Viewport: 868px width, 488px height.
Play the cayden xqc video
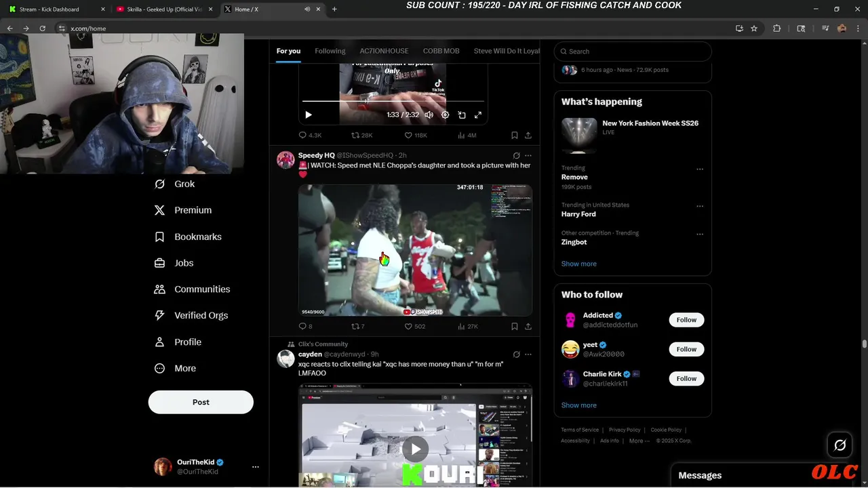click(415, 449)
